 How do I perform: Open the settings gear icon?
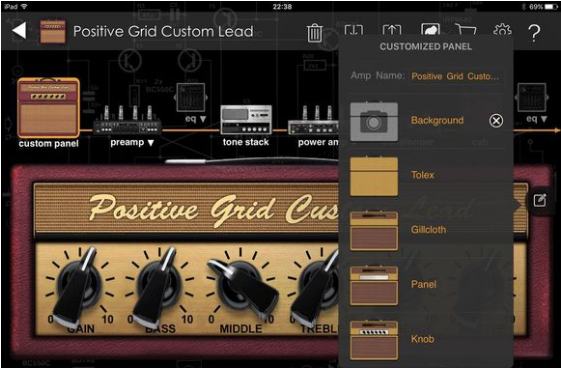(502, 31)
